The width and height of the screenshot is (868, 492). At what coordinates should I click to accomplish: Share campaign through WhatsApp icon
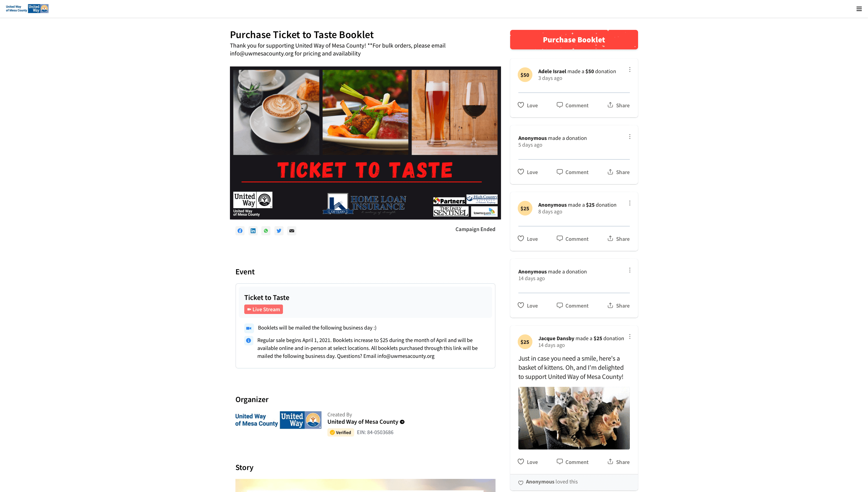click(266, 231)
